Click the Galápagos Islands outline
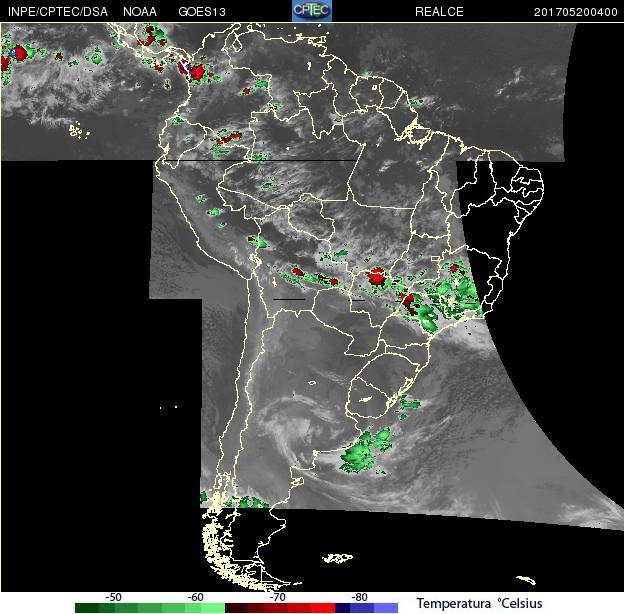This screenshot has height=614, width=624. click(78, 131)
